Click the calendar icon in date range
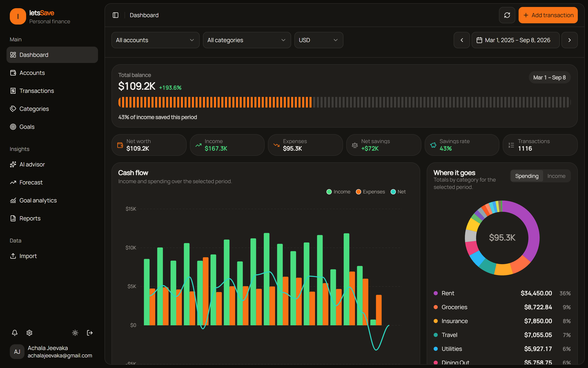Image resolution: width=588 pixels, height=368 pixels. point(479,40)
